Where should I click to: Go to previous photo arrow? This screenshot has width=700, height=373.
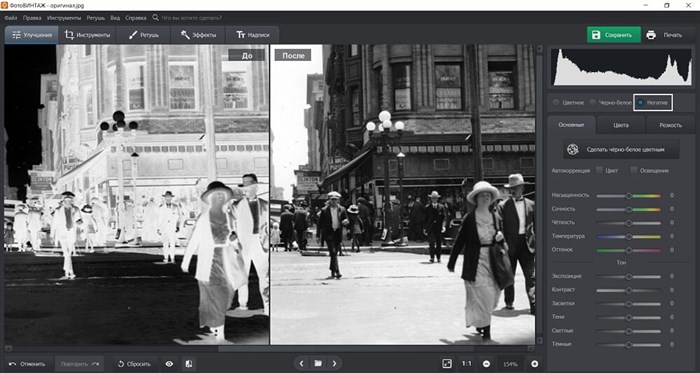[x=301, y=364]
